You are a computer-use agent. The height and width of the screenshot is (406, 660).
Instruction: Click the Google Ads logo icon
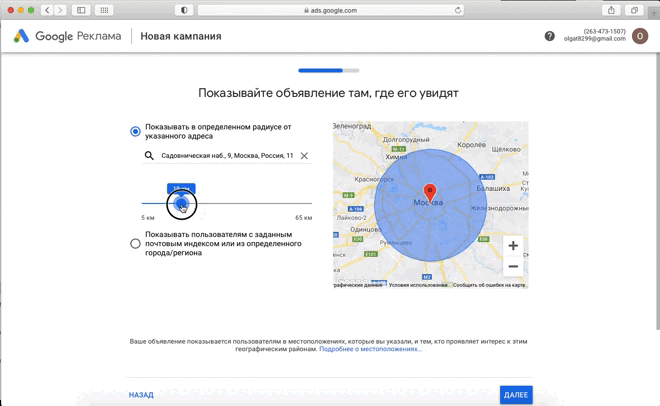[21, 36]
